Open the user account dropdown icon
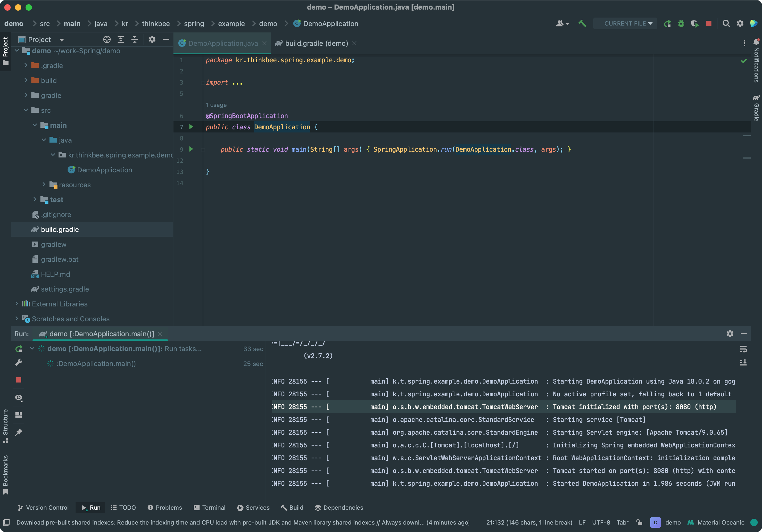The image size is (762, 532). [x=562, y=24]
